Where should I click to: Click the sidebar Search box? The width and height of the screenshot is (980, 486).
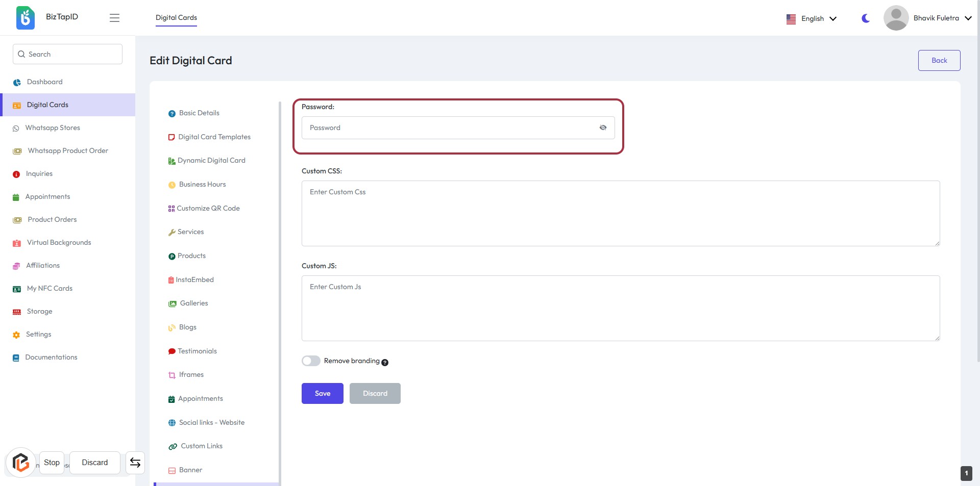click(67, 54)
